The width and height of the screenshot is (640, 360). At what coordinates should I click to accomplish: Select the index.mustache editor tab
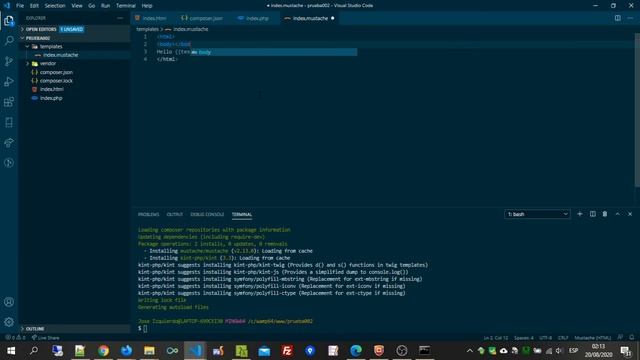click(310, 18)
